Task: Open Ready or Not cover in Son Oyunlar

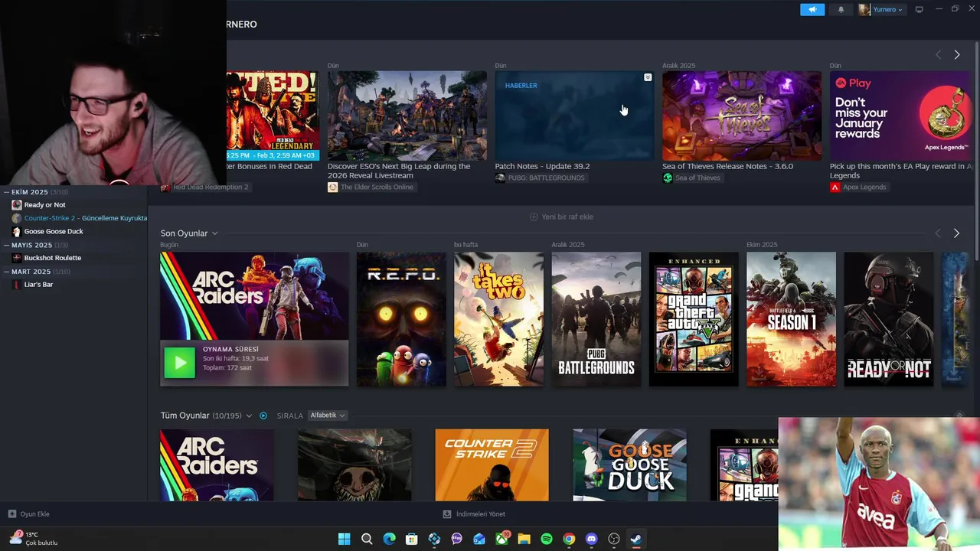Action: [x=889, y=319]
